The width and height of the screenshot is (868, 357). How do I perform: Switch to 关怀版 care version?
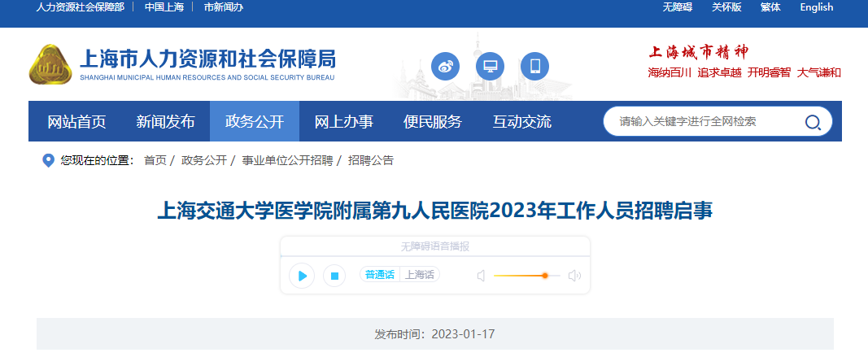(x=726, y=7)
